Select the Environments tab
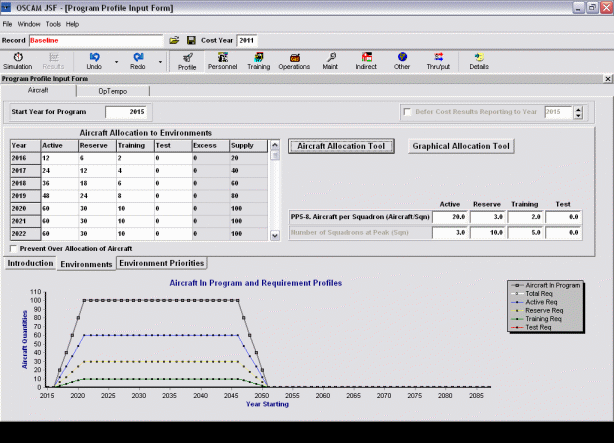 click(x=86, y=264)
